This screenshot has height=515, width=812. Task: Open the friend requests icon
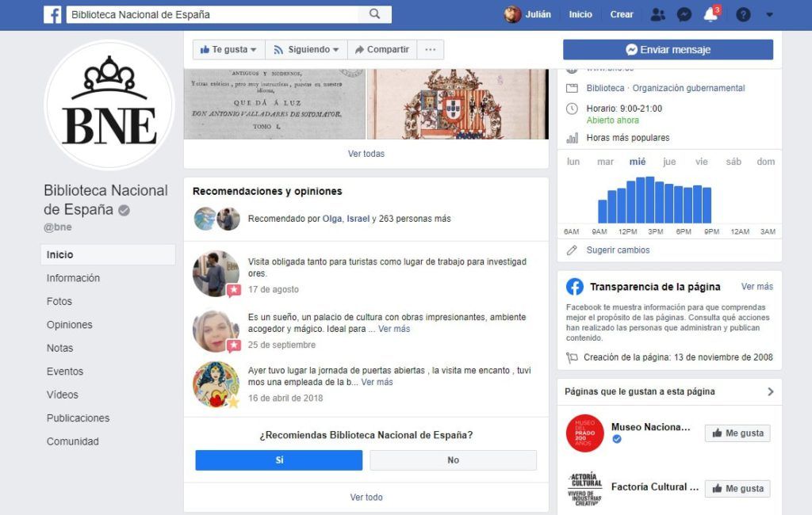pos(657,14)
